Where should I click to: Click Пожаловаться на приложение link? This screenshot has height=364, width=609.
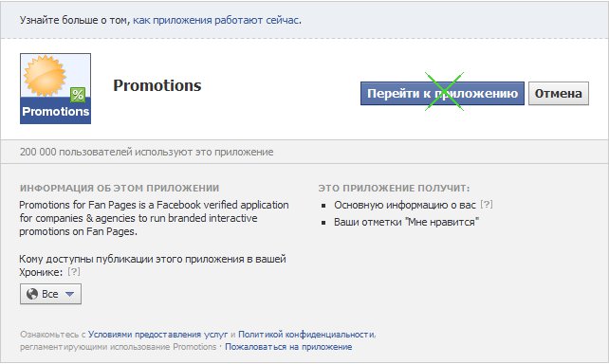[288, 347]
